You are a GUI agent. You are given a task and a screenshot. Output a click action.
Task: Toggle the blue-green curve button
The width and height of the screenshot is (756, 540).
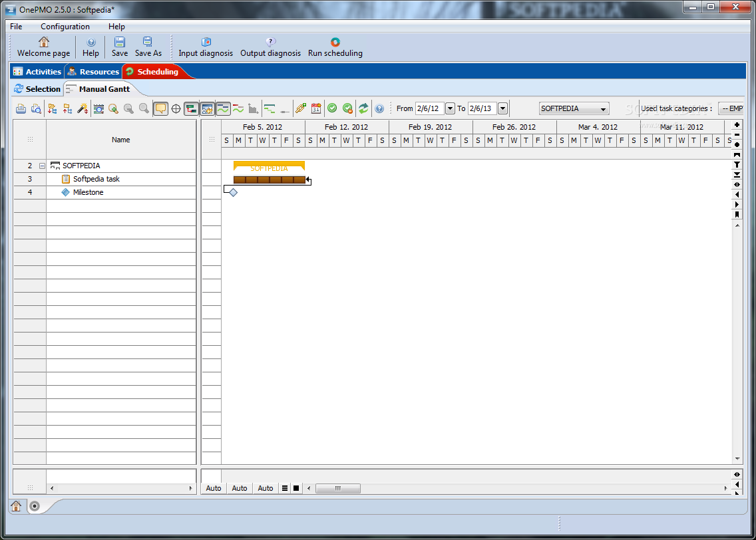coord(223,109)
